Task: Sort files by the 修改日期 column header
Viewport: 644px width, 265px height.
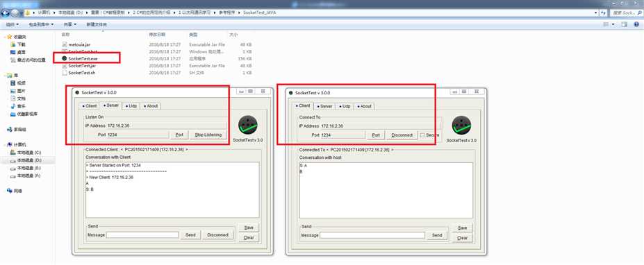Action: (x=157, y=35)
